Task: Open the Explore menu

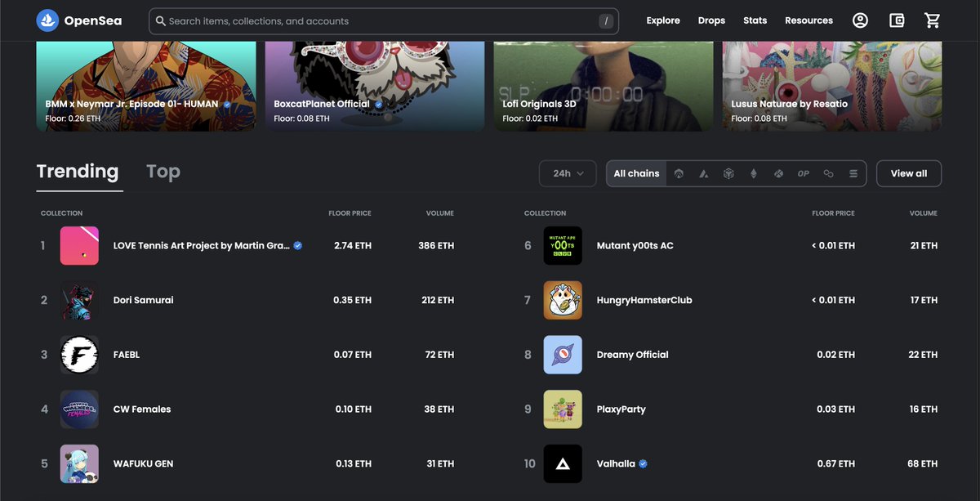Action: tap(663, 20)
